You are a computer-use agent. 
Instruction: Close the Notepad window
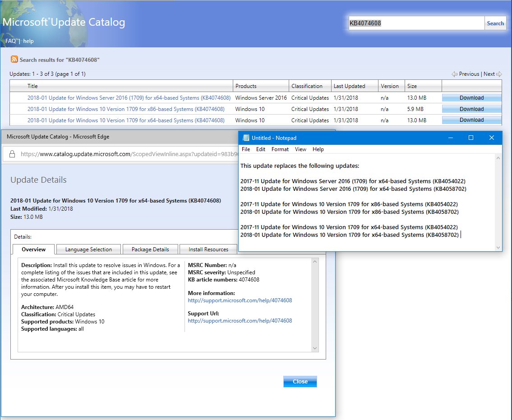pos(491,138)
